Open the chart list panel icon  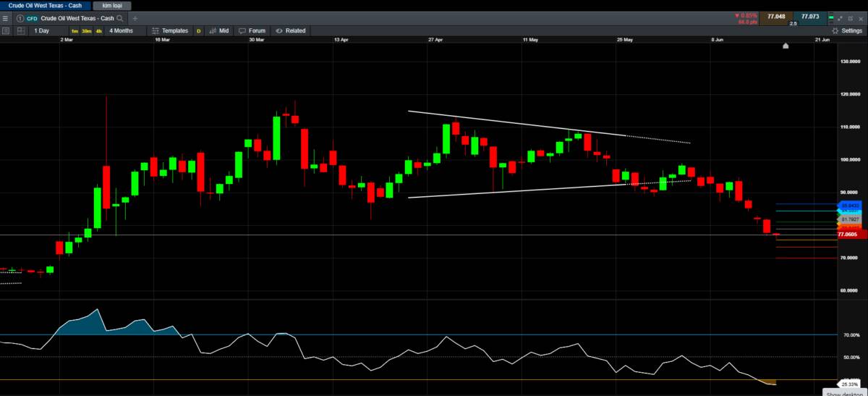6,30
